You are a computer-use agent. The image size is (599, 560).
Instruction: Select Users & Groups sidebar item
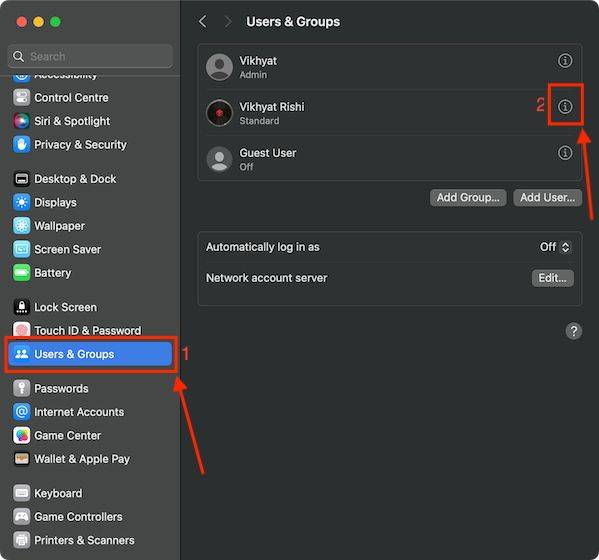pyautogui.click(x=90, y=354)
